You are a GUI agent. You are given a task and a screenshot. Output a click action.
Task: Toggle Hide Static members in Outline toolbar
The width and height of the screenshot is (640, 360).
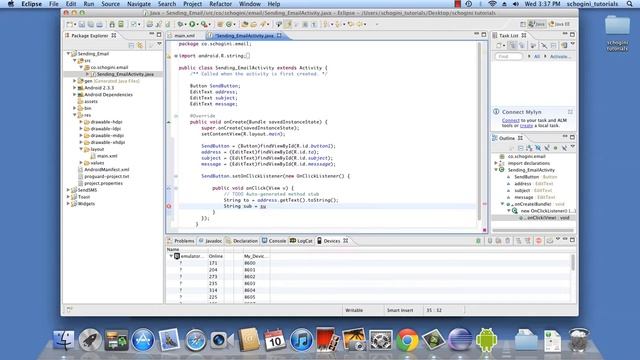point(547,148)
